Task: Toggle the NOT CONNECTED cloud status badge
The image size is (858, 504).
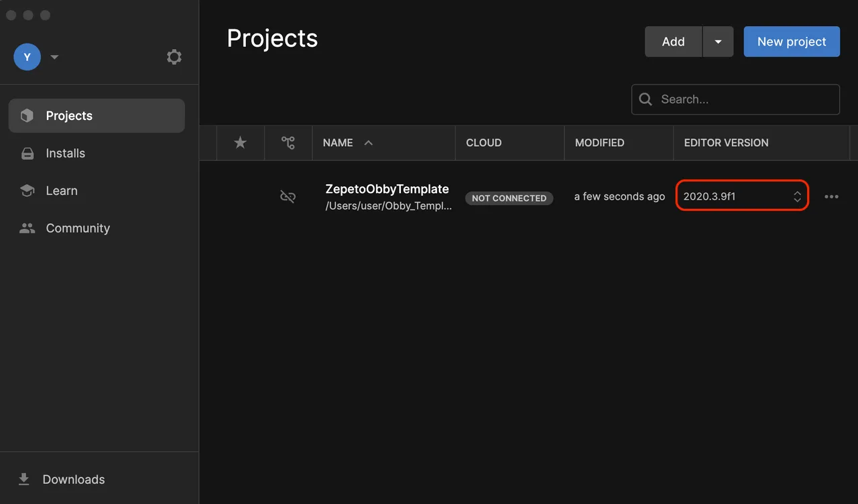Action: (509, 198)
